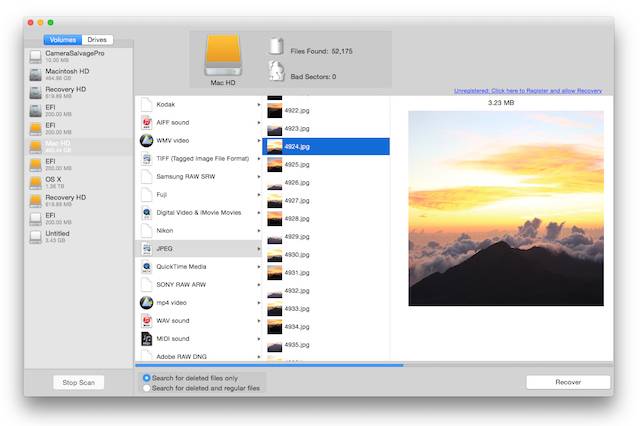
Task: Click the AIFF sound file icon
Action: point(146,122)
